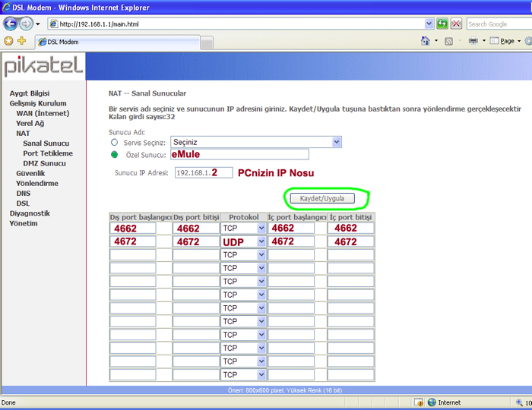Click last row empty İç port bitişi field

coord(350,375)
